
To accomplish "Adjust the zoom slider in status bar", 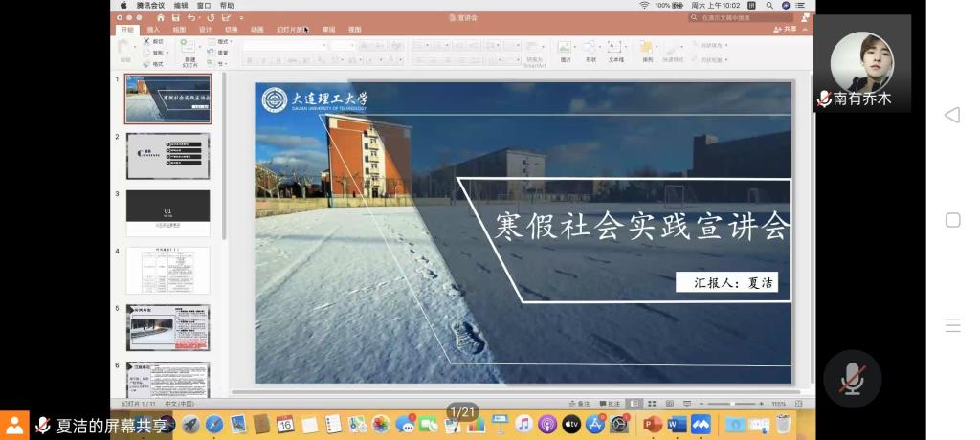I will [x=732, y=404].
